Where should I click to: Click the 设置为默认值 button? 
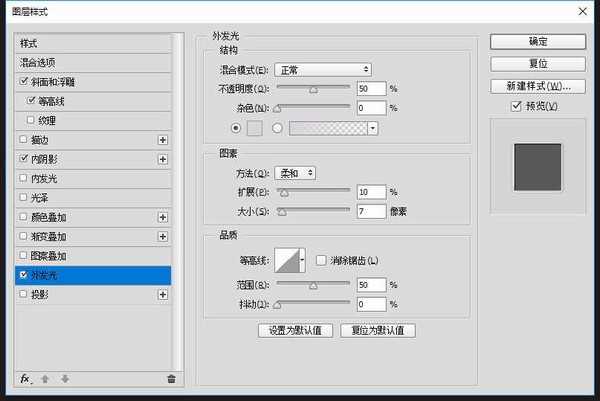295,331
